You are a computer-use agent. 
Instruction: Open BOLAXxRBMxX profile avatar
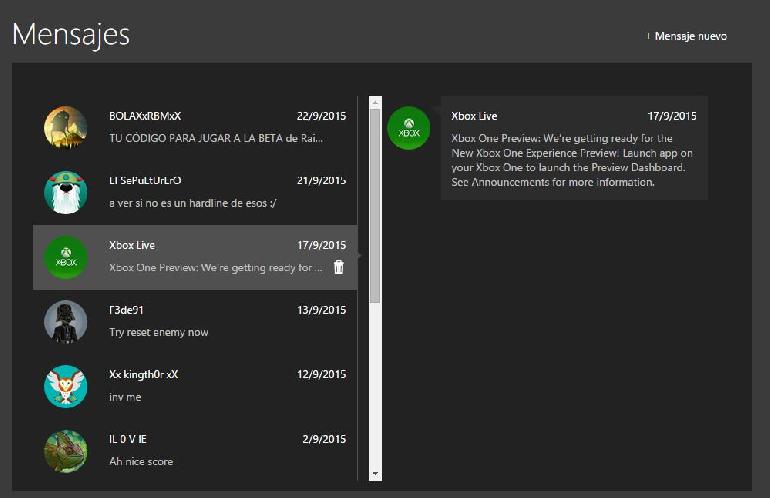pos(66,127)
